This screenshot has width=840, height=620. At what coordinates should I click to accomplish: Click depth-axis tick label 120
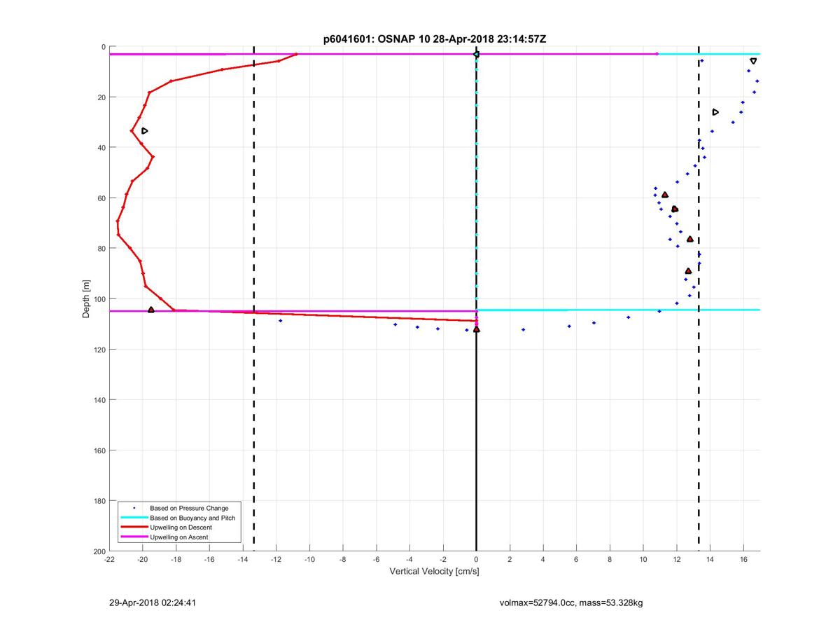(x=99, y=350)
